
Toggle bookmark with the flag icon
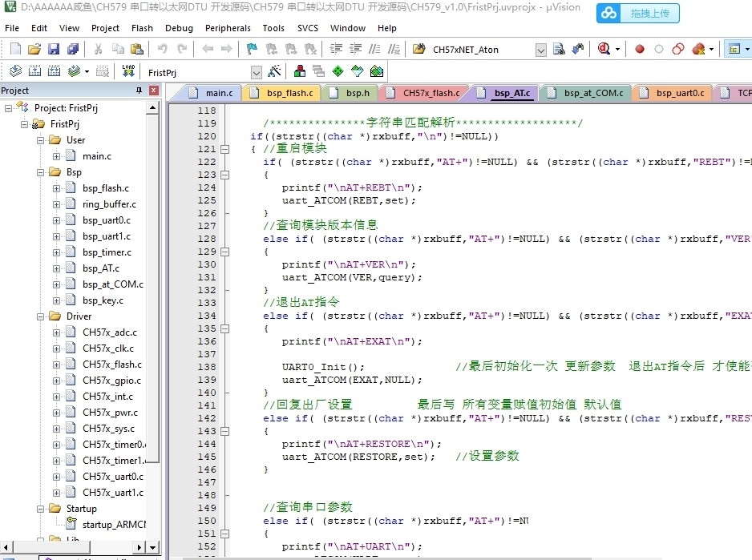[251, 50]
